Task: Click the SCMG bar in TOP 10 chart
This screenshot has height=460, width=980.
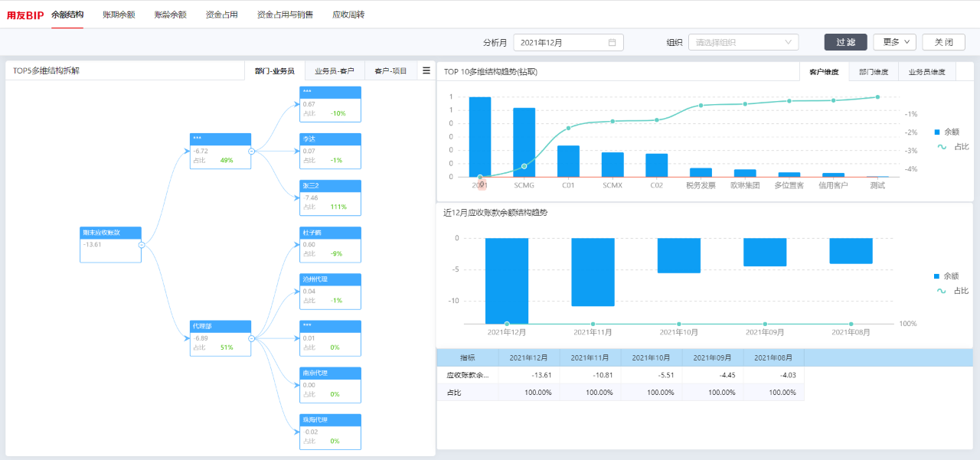Action: (524, 142)
